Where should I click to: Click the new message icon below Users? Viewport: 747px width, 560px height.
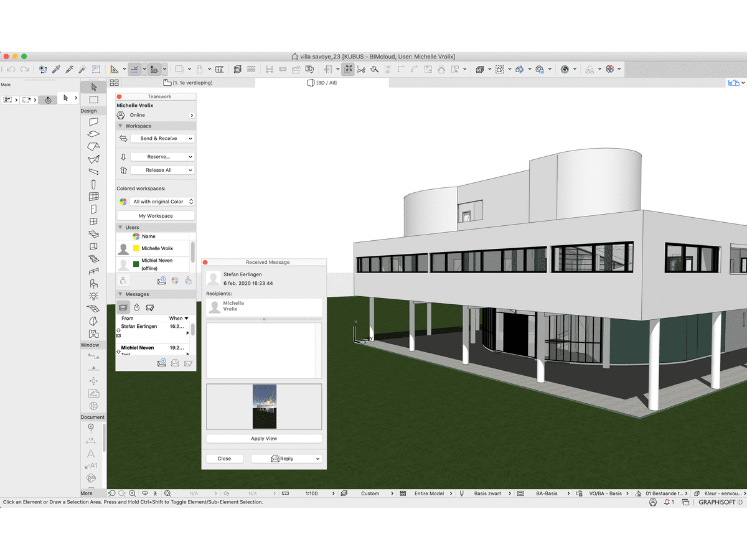[161, 281]
